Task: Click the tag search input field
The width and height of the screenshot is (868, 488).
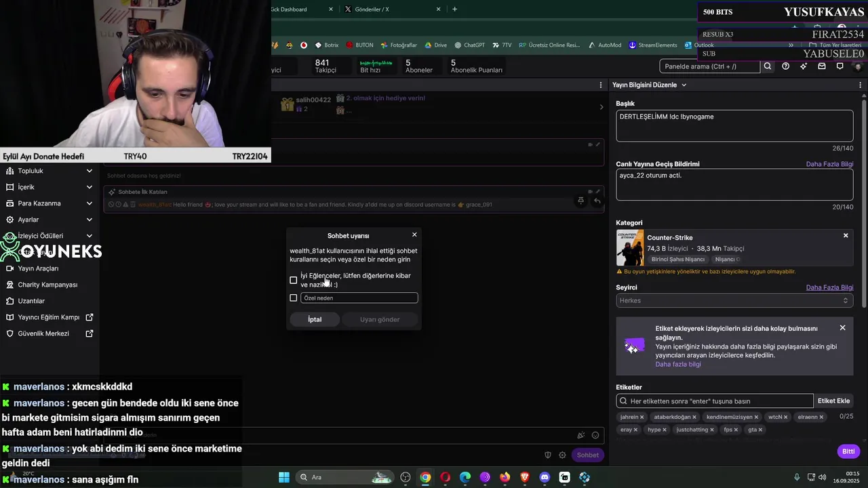Action: [715, 401]
